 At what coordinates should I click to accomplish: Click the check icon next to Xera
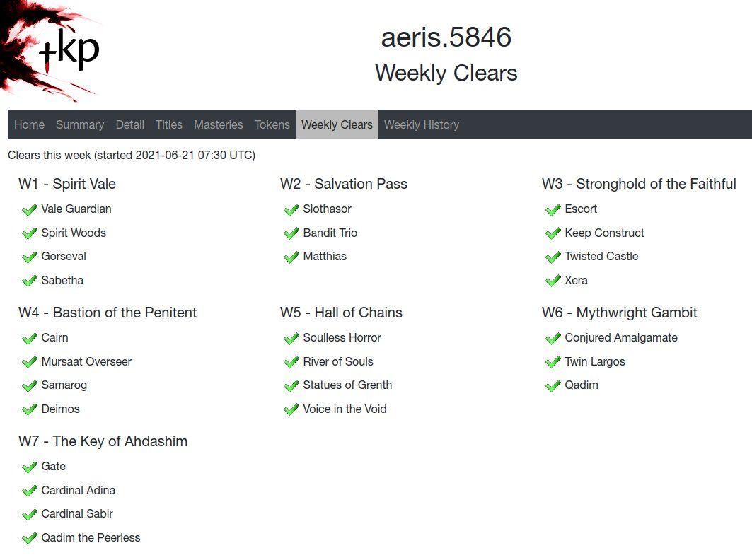point(553,281)
